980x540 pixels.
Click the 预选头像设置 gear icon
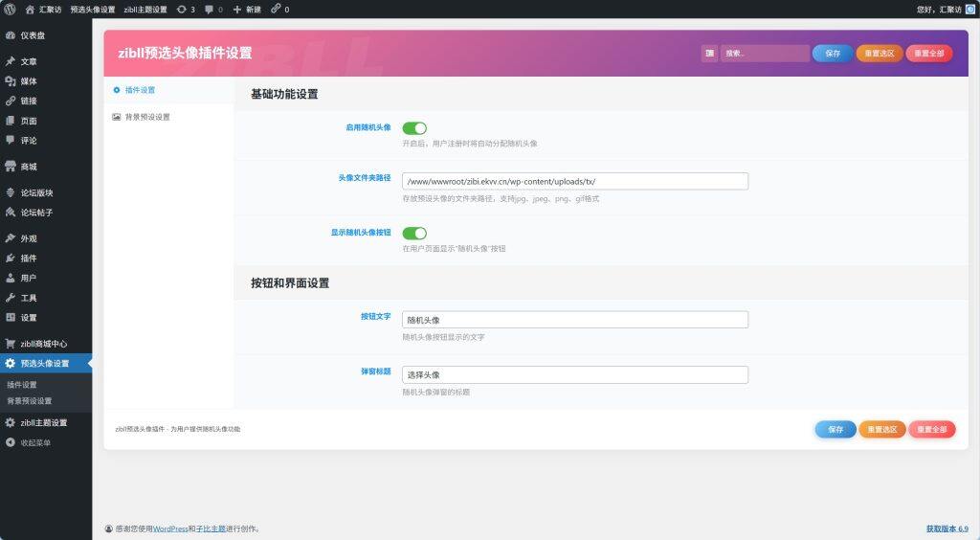click(x=10, y=363)
